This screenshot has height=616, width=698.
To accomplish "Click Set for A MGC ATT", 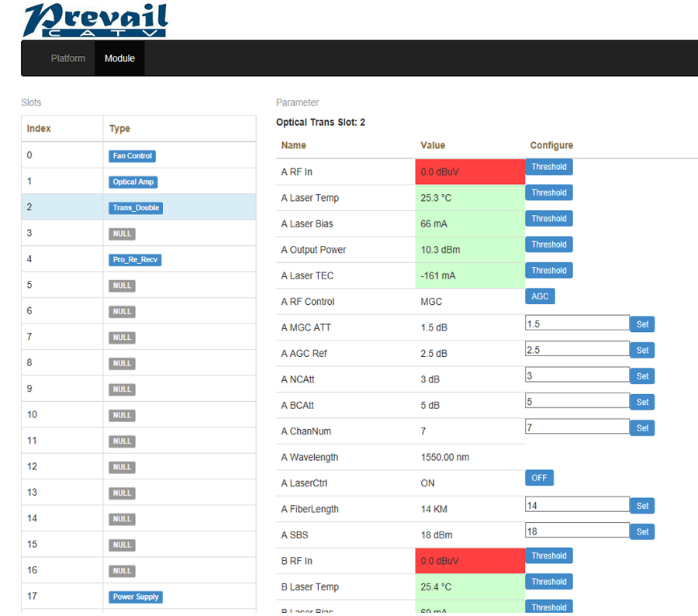I will [642, 324].
